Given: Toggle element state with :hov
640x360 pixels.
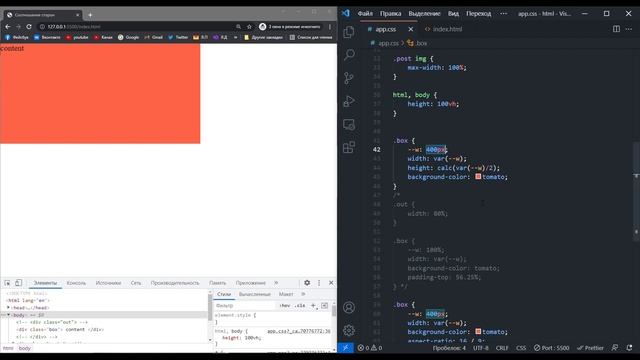Looking at the screenshot, I should click(x=285, y=305).
